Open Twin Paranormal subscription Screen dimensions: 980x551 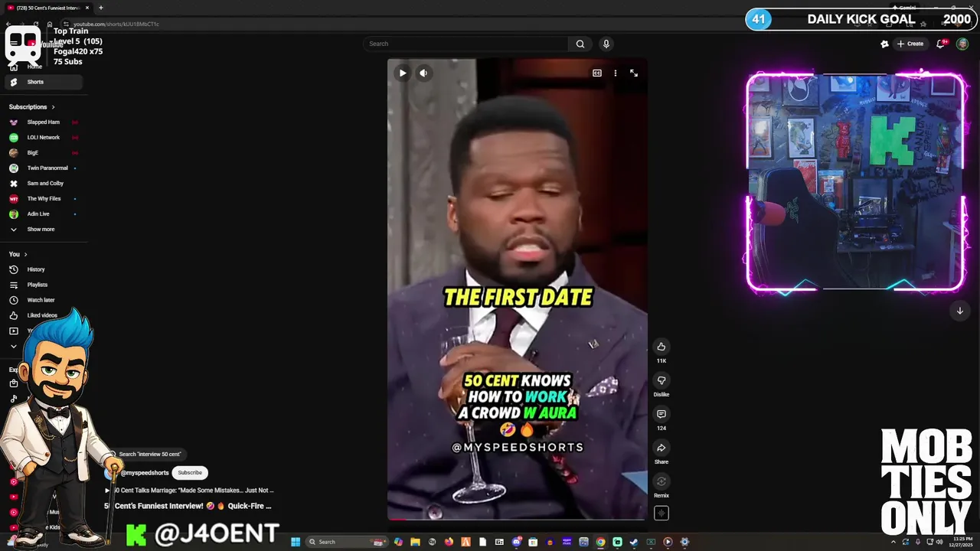(x=44, y=168)
